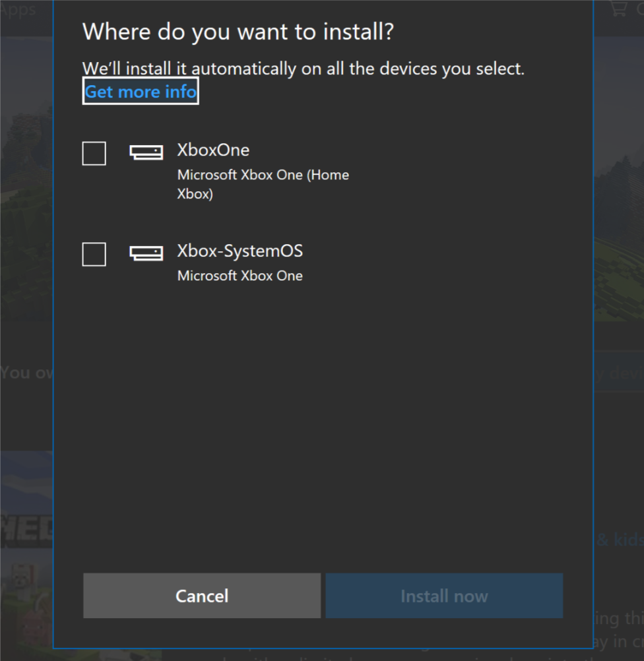This screenshot has width=644, height=661.
Task: Click the Microsoft Xbox One (Home Xbox) description
Action: 263,184
